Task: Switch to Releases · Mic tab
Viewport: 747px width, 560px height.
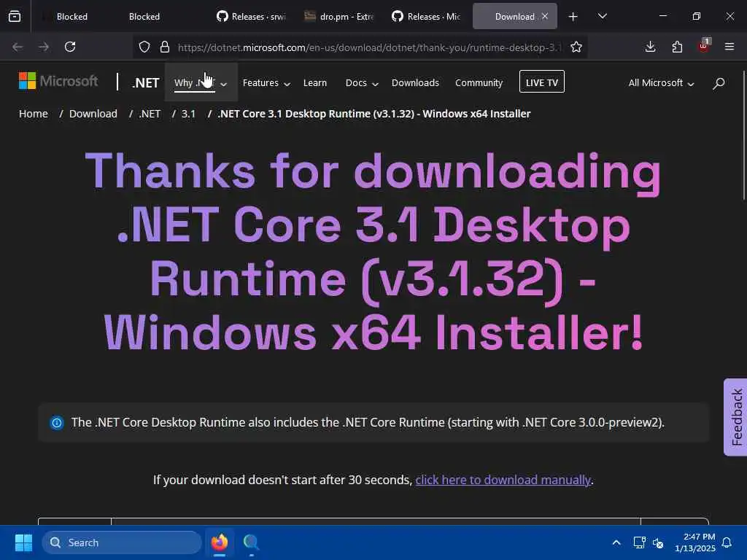Action: click(426, 17)
